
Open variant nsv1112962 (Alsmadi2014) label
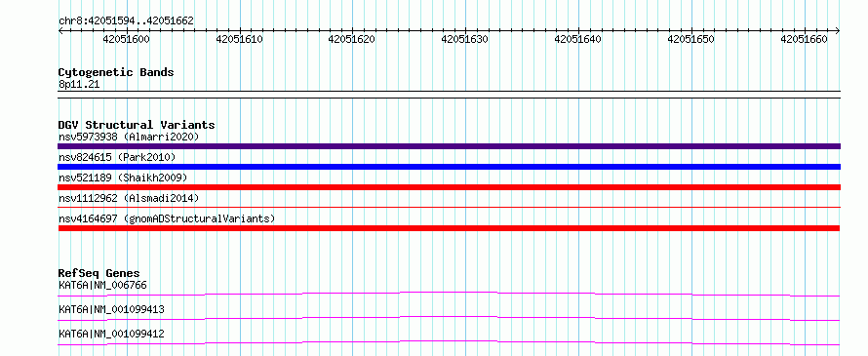point(129,198)
